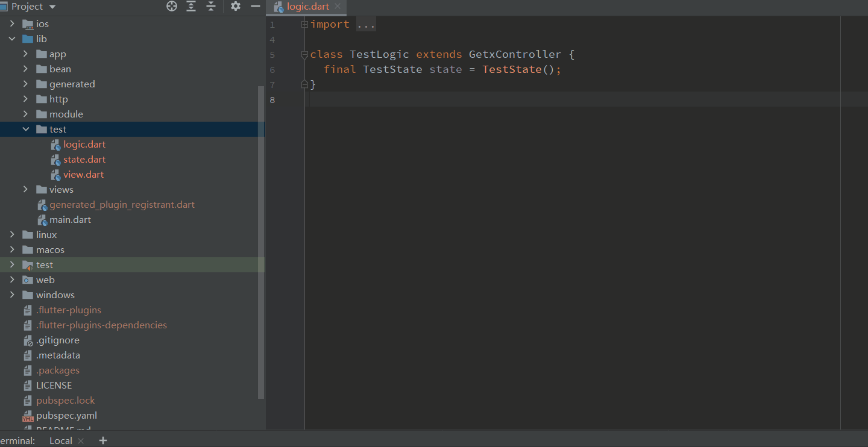Screen dimensions: 868x447
Task: Expand the http folder
Action: click(x=25, y=99)
